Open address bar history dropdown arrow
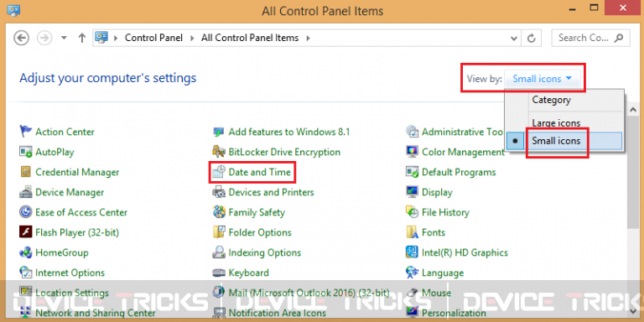This screenshot has width=644, height=322. [x=513, y=39]
